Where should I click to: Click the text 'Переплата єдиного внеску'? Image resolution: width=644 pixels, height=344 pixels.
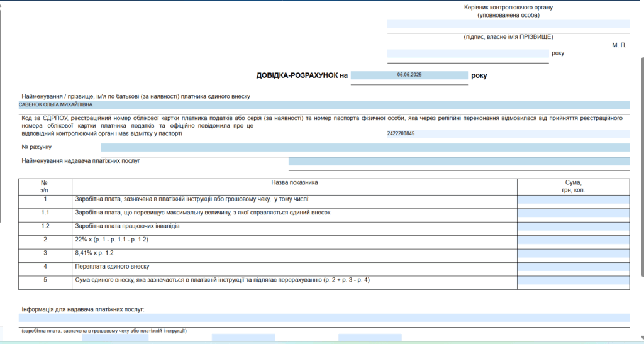(x=112, y=267)
